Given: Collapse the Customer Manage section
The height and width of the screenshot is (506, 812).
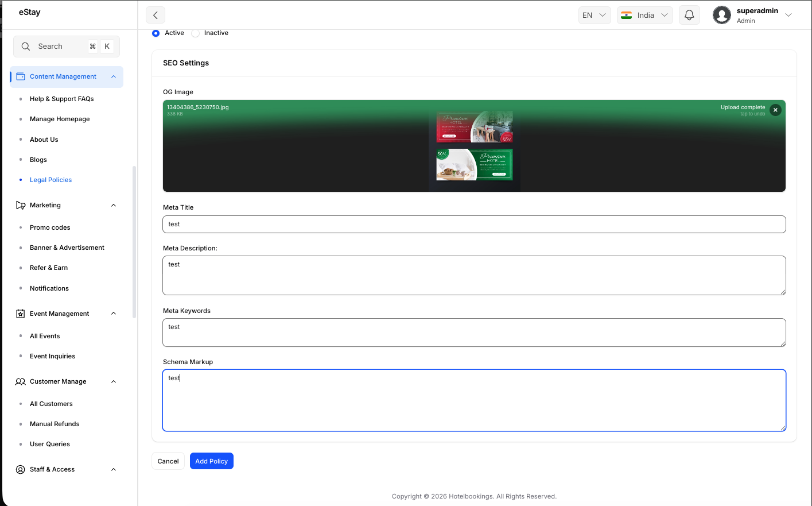Looking at the screenshot, I should coord(114,381).
